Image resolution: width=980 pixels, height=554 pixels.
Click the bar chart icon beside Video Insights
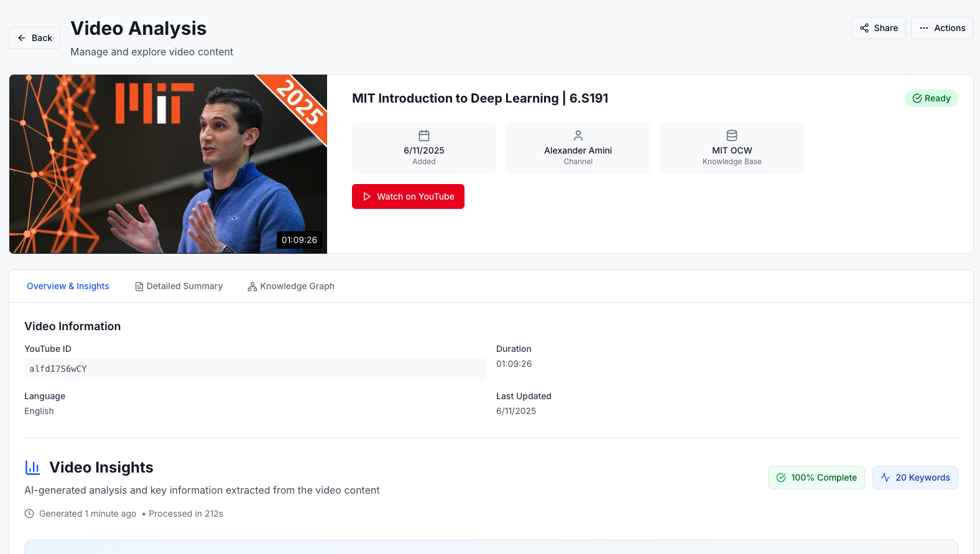[32, 468]
